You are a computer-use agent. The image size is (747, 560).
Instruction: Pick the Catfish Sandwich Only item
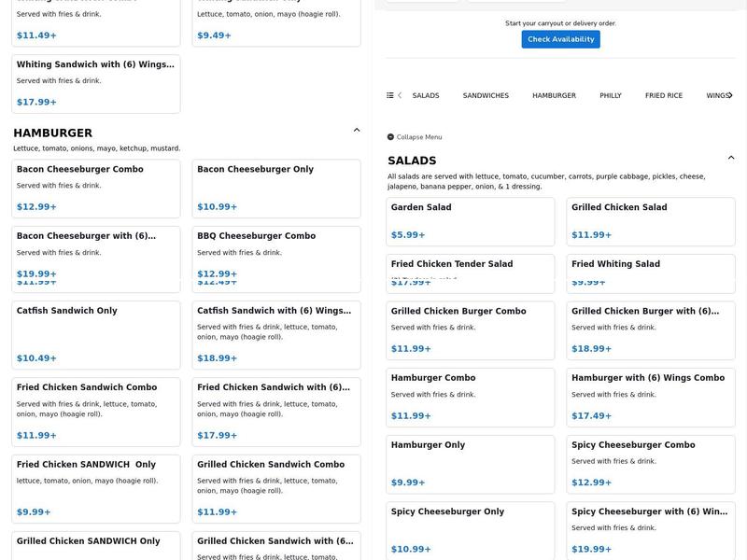click(x=96, y=334)
